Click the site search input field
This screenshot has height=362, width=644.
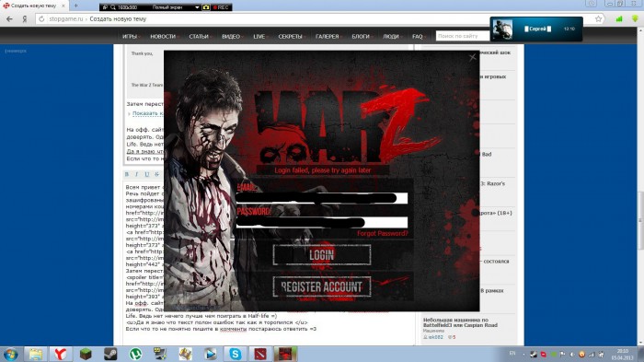463,36
